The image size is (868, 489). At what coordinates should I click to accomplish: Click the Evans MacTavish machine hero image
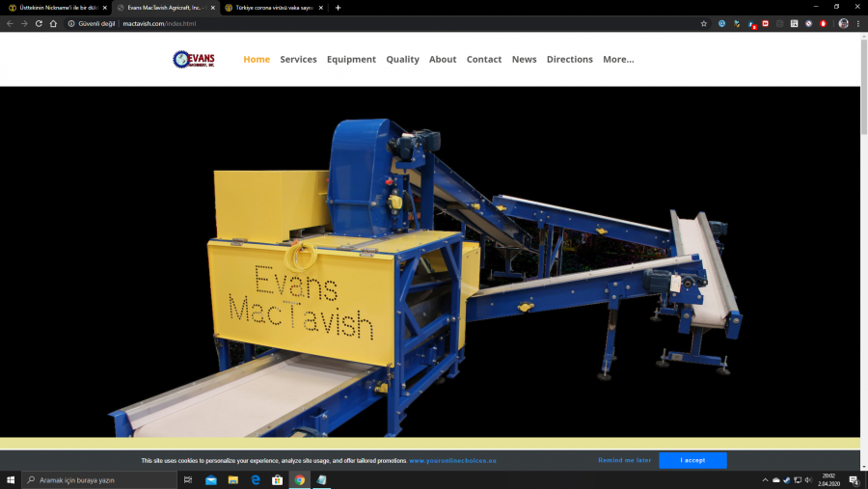(x=430, y=261)
